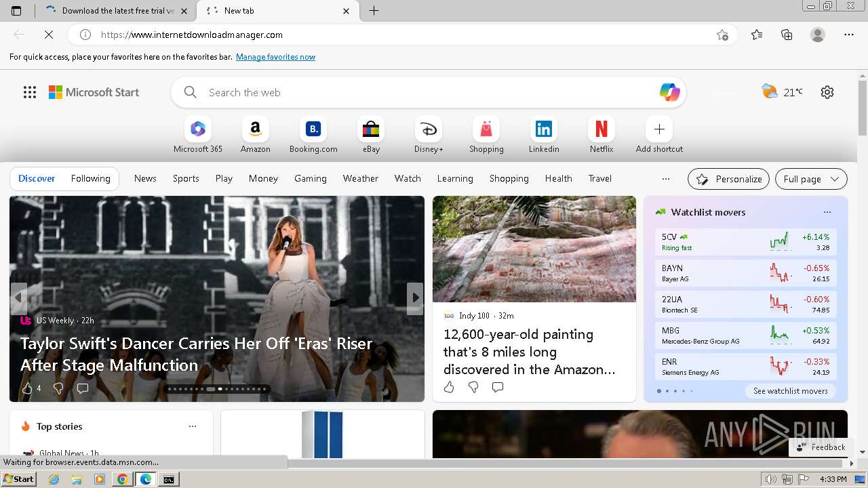Open Watchlist movers options menu
The height and width of the screenshot is (488, 868).
click(827, 212)
